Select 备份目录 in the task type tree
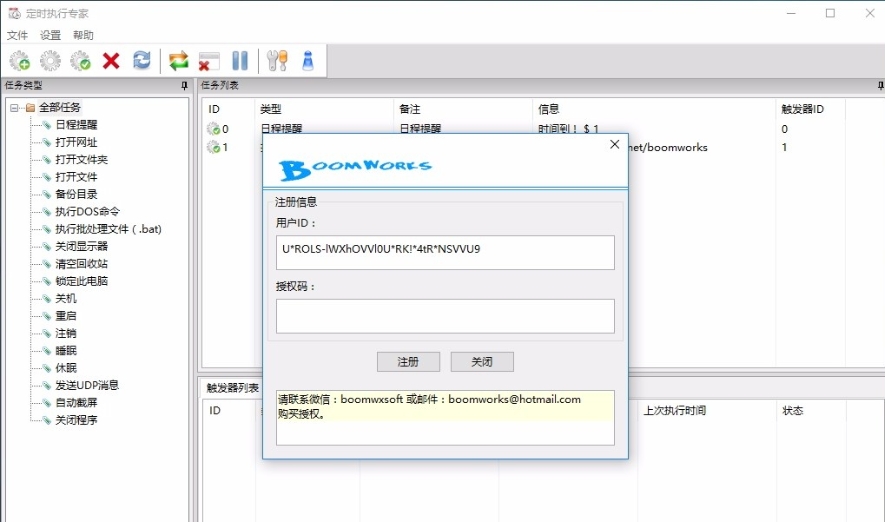The width and height of the screenshot is (885, 522). (x=76, y=195)
